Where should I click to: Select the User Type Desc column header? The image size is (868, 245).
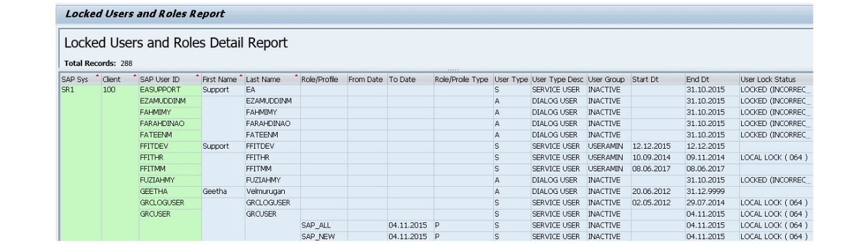pyautogui.click(x=558, y=79)
